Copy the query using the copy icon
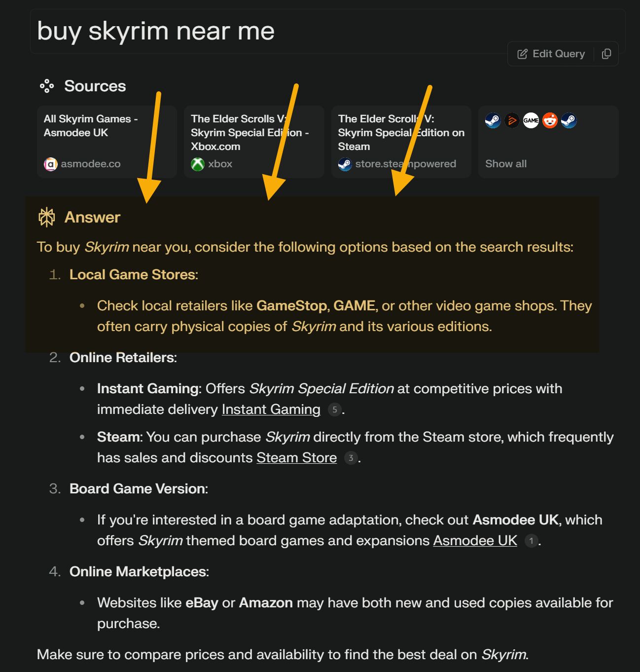The image size is (640, 672). pos(607,53)
